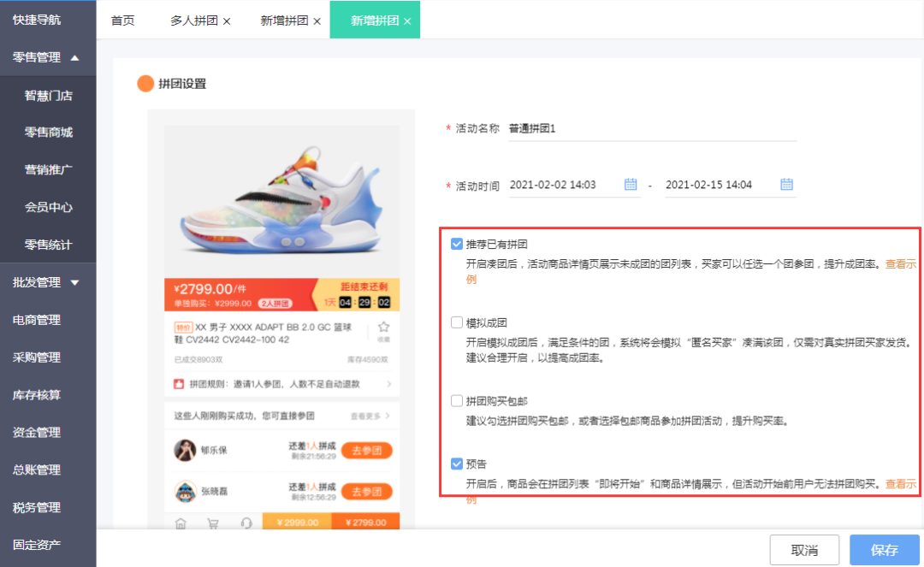924x567 pixels.
Task: Switch to the 多人拼团 tab
Action: 196,20
